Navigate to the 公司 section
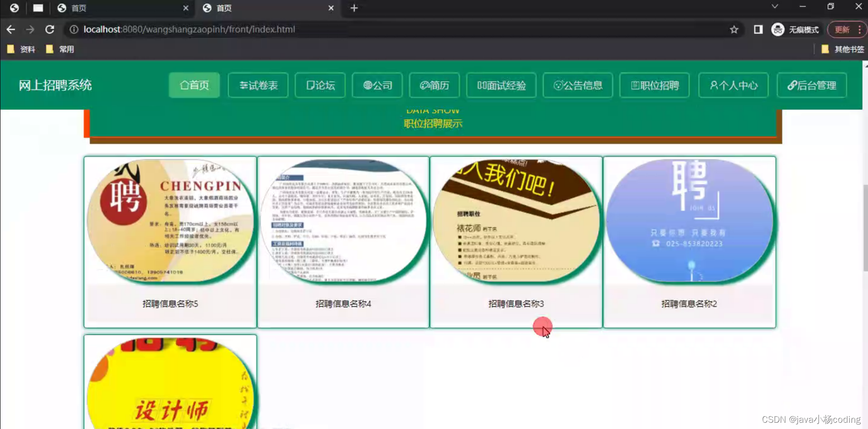The image size is (868, 429). (x=378, y=85)
